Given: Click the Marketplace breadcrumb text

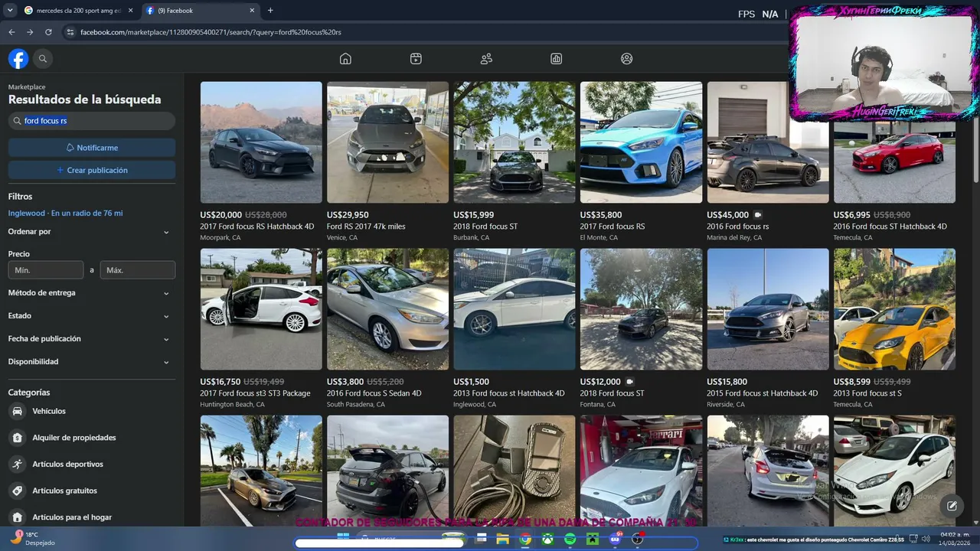Looking at the screenshot, I should point(27,87).
